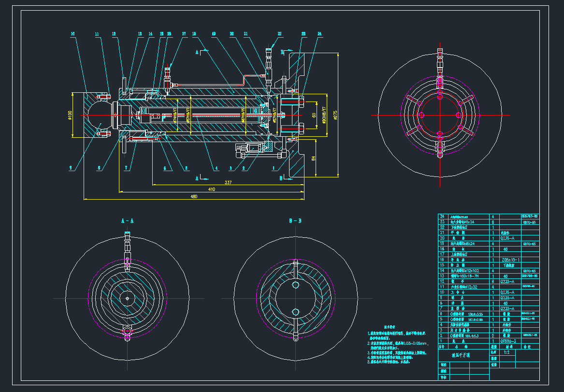
Task: Select the A - A section view label
Action: click(127, 221)
